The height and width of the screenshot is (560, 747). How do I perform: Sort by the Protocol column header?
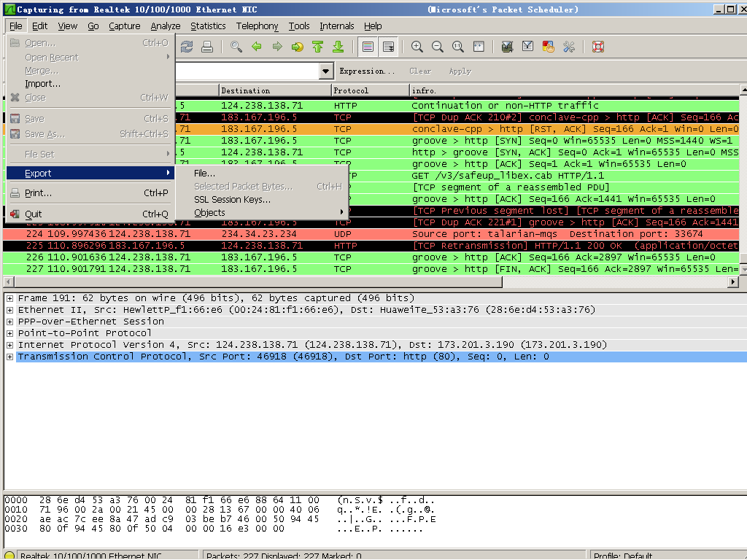pos(370,90)
